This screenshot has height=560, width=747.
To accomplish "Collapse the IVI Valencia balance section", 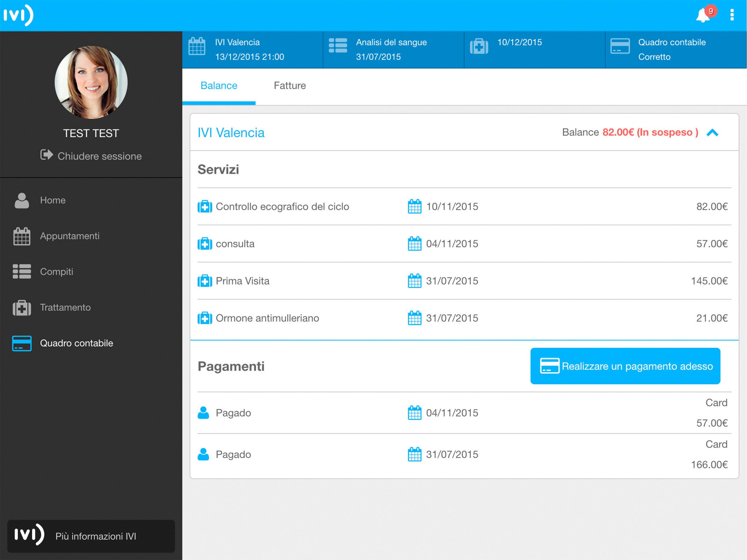I will pos(712,133).
